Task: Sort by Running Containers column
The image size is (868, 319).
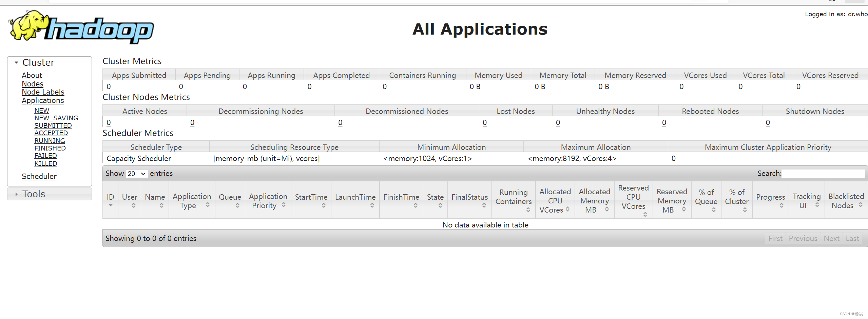Action: pos(514,200)
